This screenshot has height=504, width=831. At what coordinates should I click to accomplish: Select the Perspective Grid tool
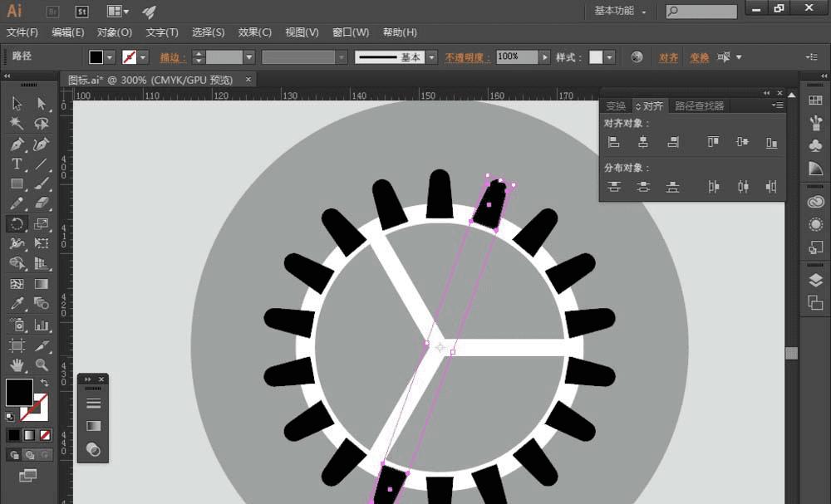point(42,263)
